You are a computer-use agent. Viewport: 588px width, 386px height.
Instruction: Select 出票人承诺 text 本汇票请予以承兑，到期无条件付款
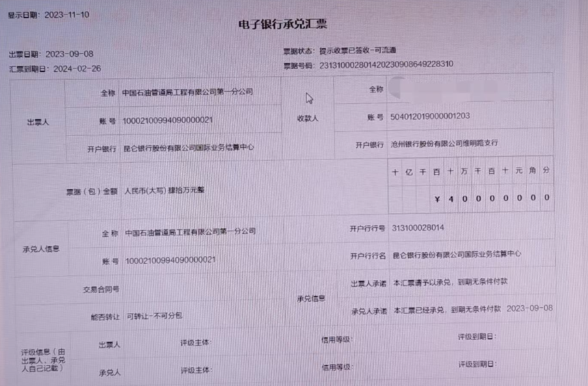(x=451, y=282)
